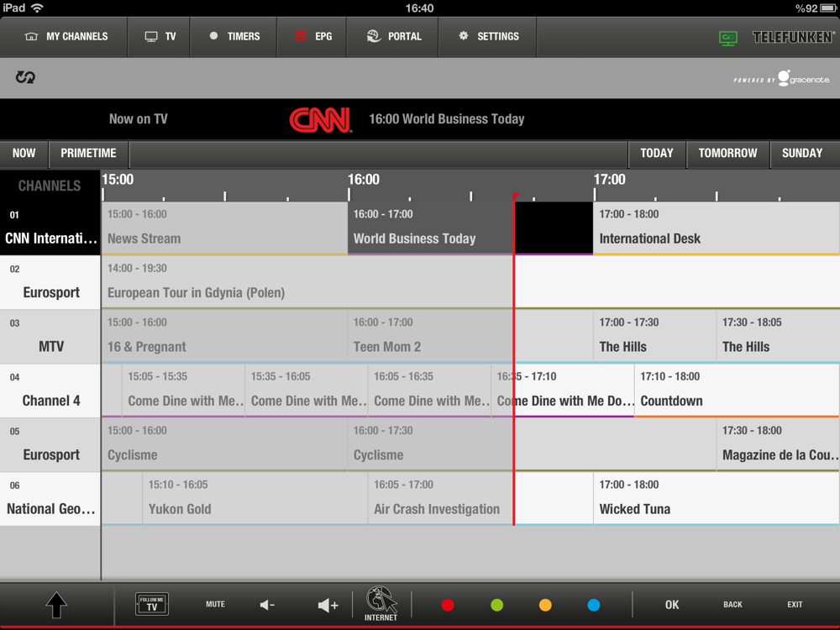840x630 pixels.
Task: Tap the OK button
Action: [x=672, y=605]
